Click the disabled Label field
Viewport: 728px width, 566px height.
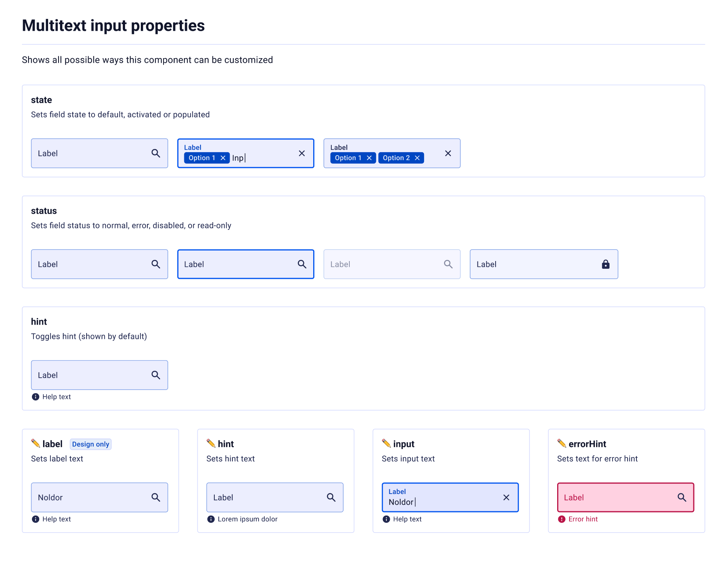point(392,264)
